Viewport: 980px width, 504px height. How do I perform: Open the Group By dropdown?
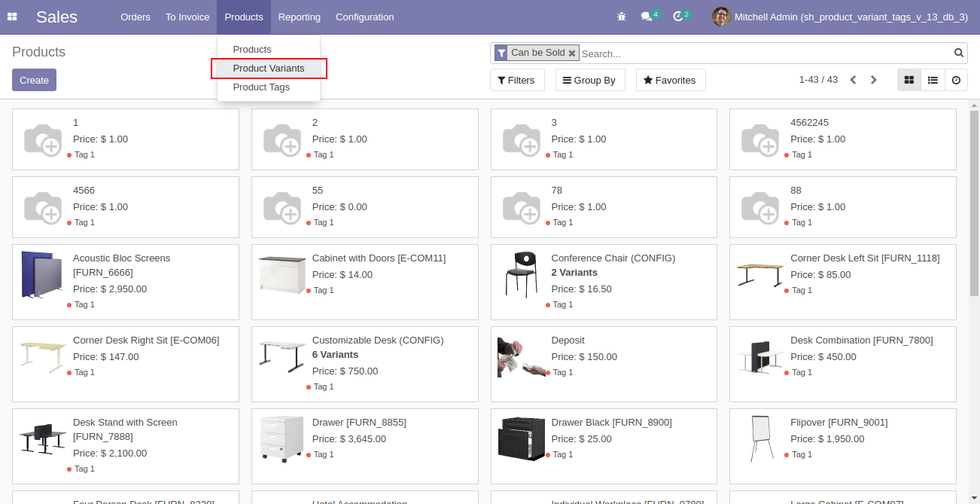tap(590, 80)
